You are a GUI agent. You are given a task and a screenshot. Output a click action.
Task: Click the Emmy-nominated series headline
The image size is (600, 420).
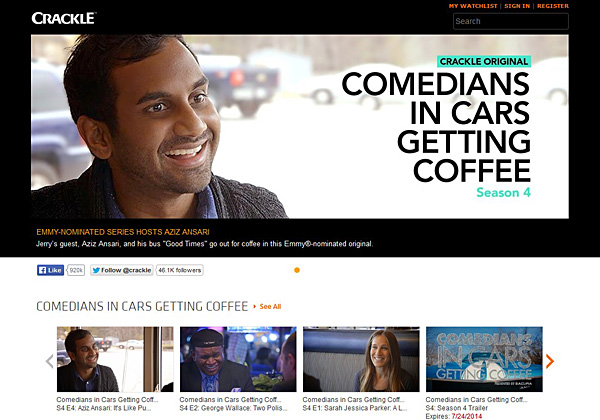pos(123,232)
